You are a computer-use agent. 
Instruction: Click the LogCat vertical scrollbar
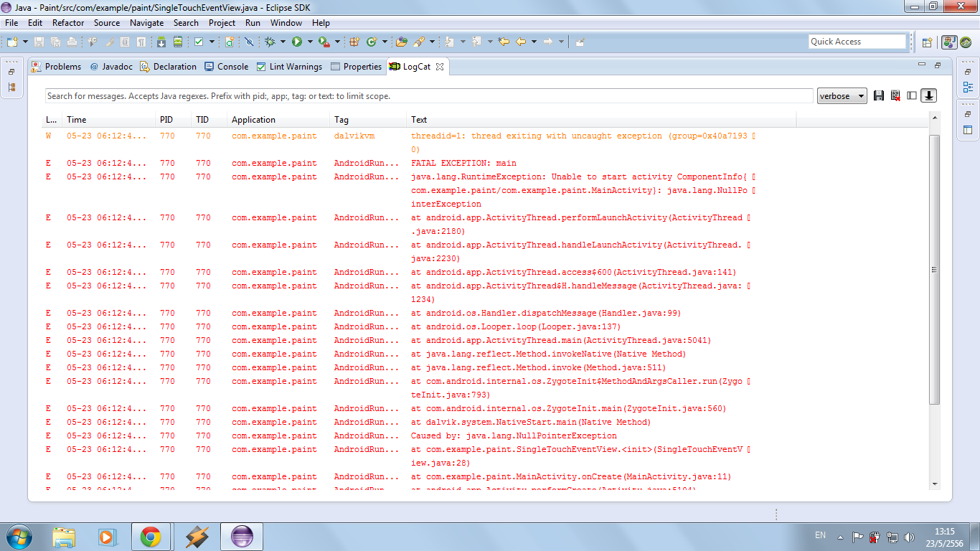tap(934, 269)
